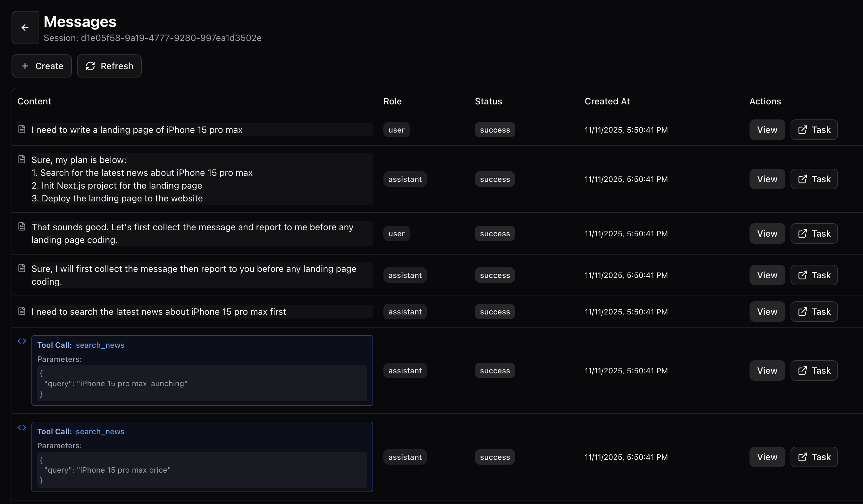Open Task for the last Tool Call row
This screenshot has width=863, height=504.
pos(814,457)
